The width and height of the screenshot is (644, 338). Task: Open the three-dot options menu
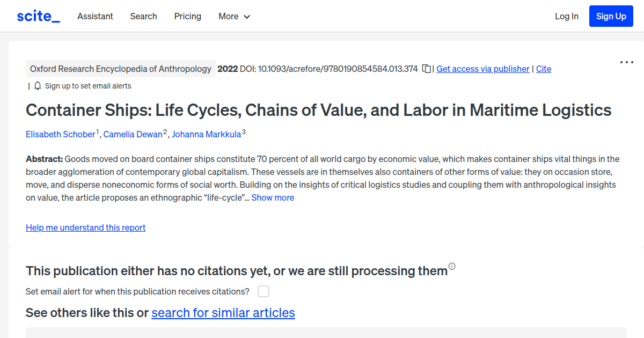coord(626,63)
